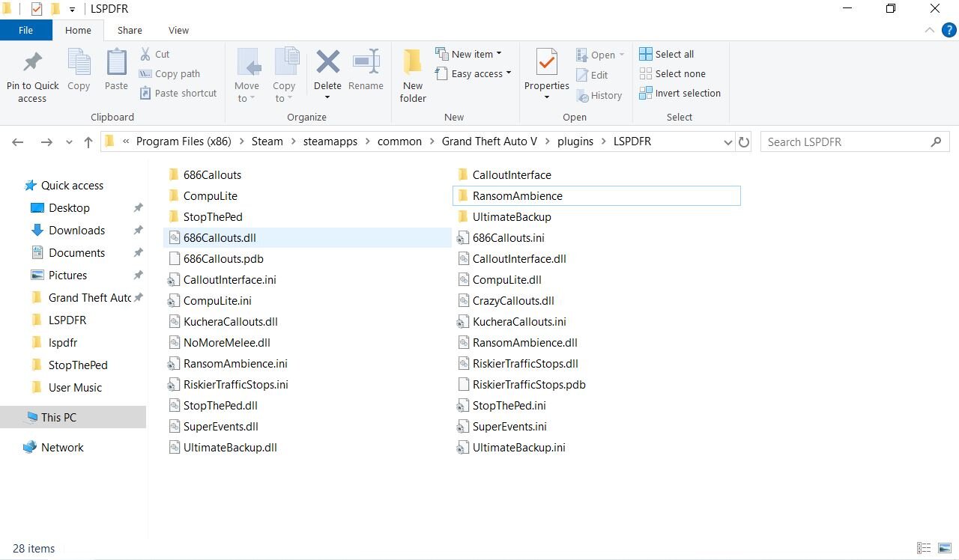Click the Delete icon in the ribbon

[x=327, y=63]
